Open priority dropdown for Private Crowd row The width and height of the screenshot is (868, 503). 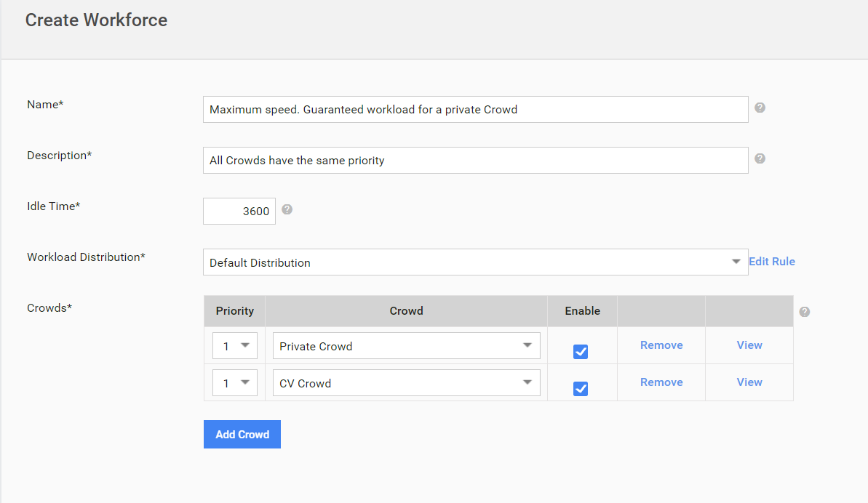(x=235, y=346)
